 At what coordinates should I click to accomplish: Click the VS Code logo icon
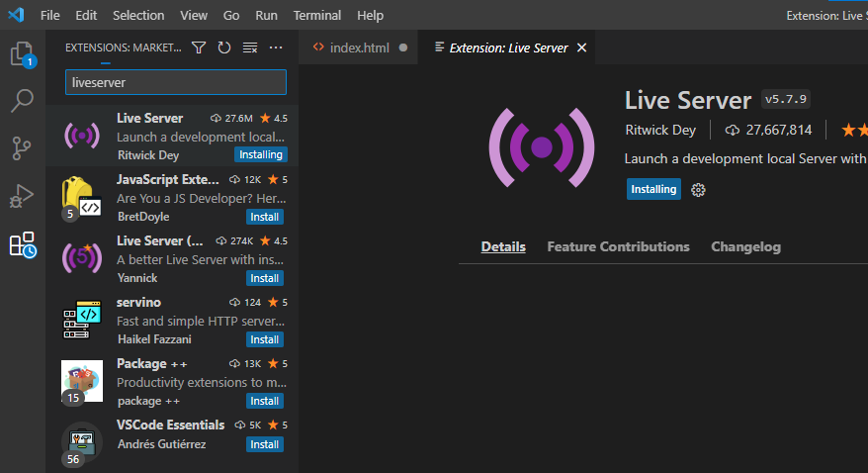click(16, 15)
